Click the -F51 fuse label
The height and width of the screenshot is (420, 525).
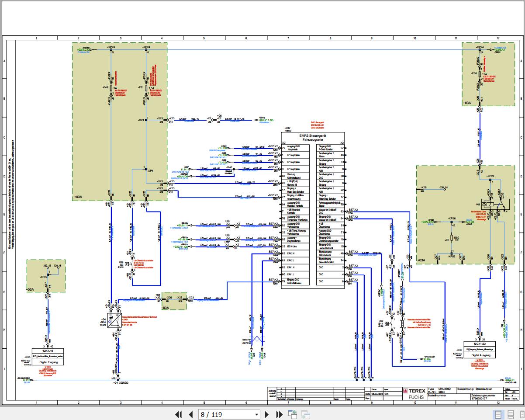pos(141,87)
